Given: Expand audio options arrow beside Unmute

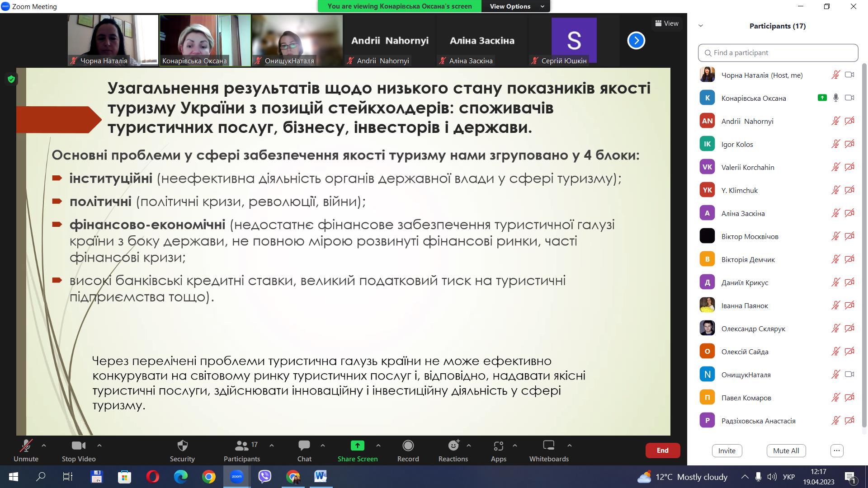Looking at the screenshot, I should 44,446.
